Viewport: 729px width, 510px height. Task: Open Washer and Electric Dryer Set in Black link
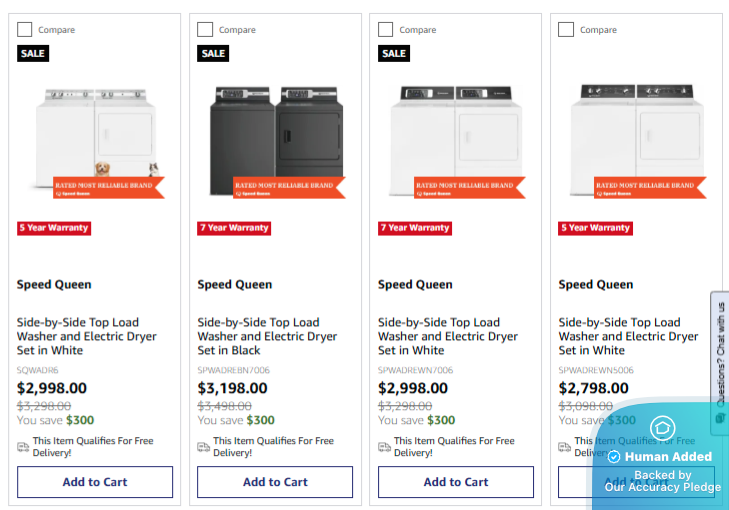[267, 336]
